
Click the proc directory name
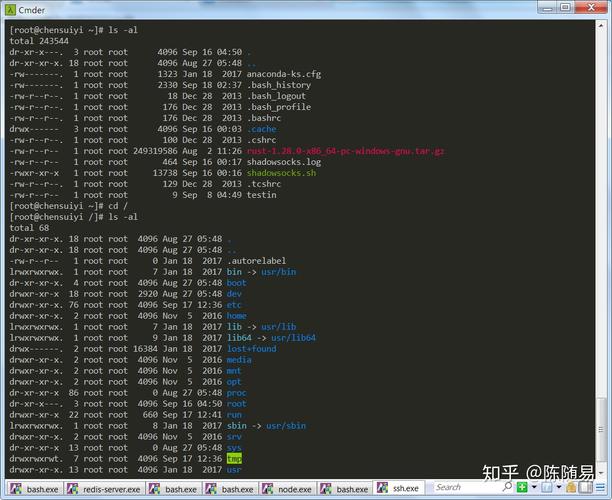tap(237, 393)
